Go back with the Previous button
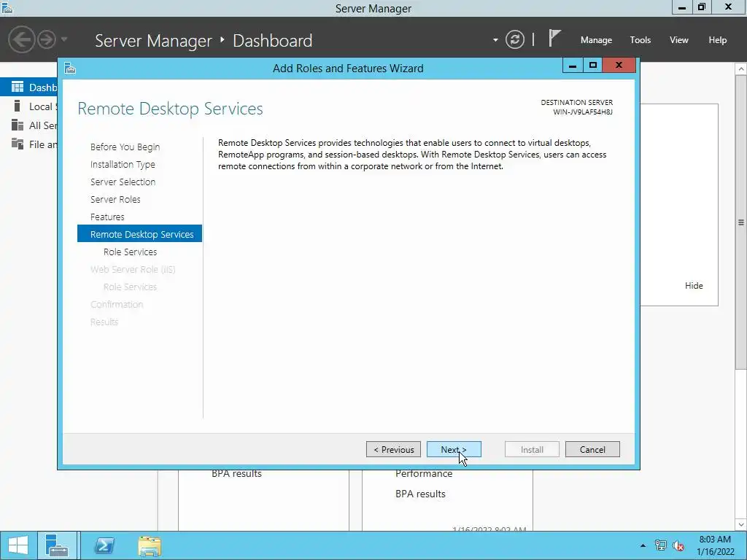 (393, 449)
